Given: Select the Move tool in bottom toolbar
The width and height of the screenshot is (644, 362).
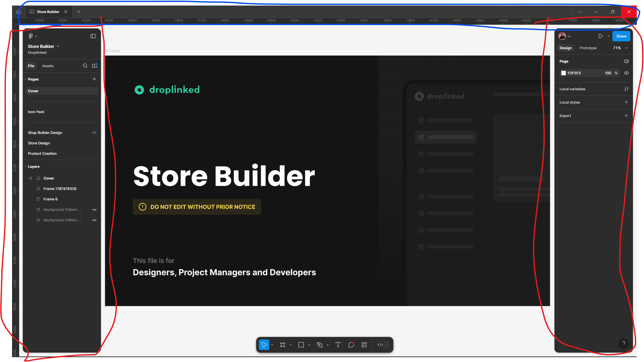Looking at the screenshot, I should tap(264, 345).
